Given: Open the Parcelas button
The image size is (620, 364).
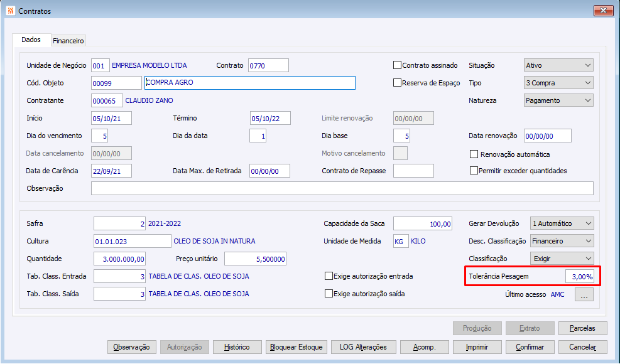Looking at the screenshot, I should 583,328.
